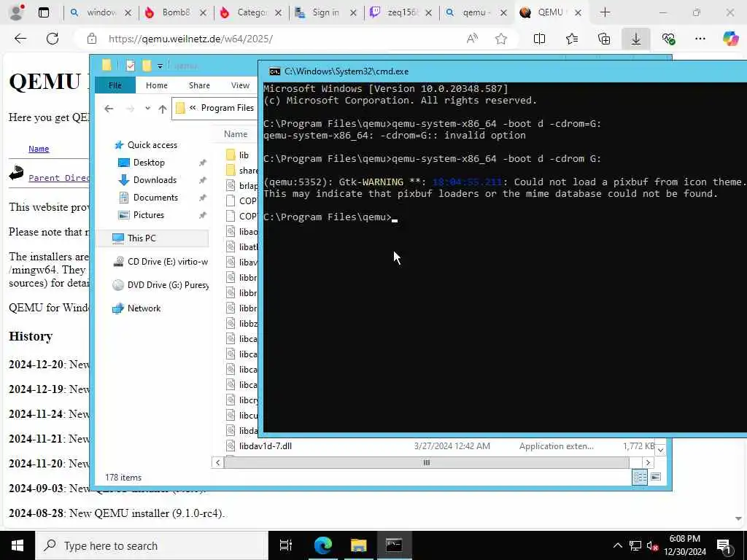Click the Read aloud icon in address bar
This screenshot has width=747, height=560.
(472, 39)
